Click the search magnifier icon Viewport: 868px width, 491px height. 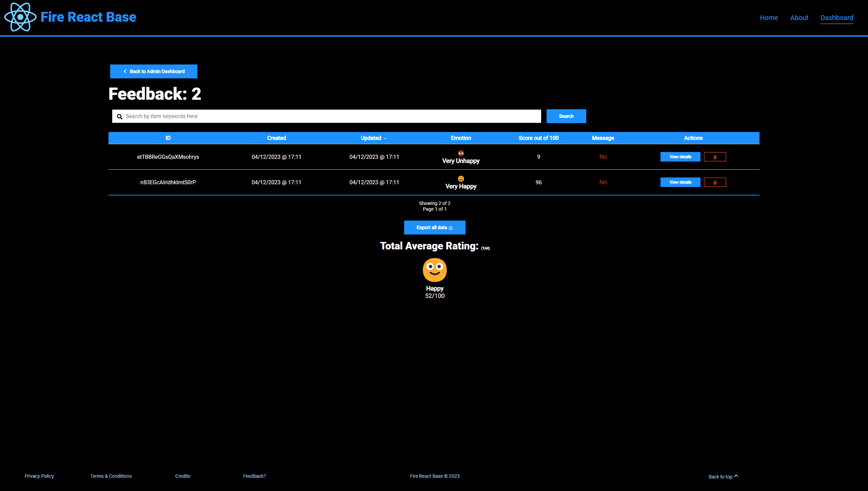pos(120,116)
